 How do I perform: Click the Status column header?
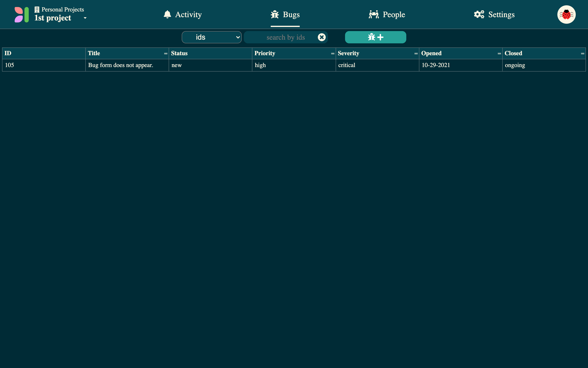[x=210, y=53]
